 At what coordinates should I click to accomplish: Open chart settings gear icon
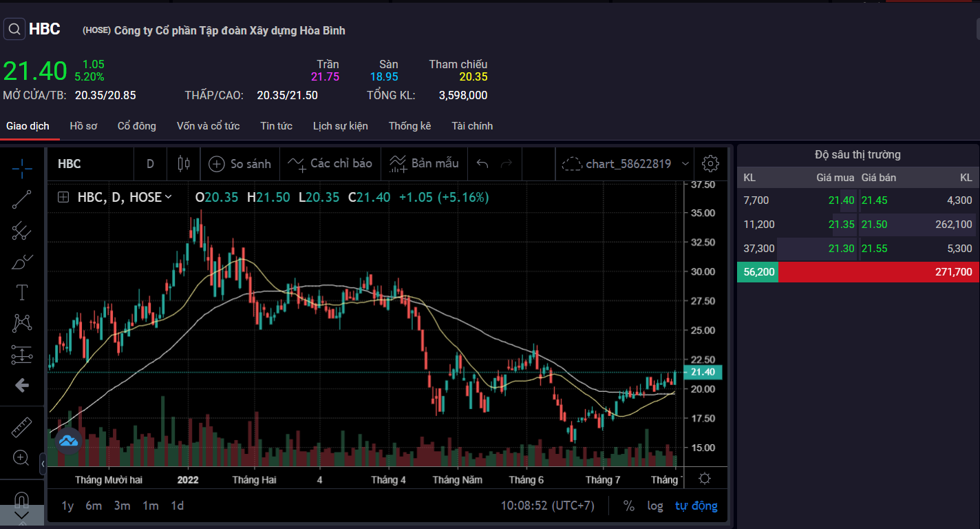tap(710, 164)
